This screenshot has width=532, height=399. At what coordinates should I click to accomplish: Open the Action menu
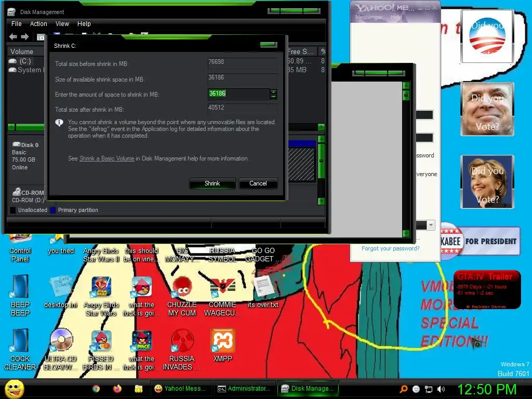pyautogui.click(x=38, y=24)
